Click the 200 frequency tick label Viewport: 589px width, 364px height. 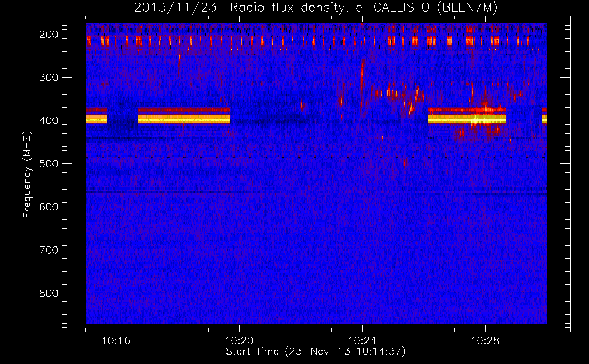tap(48, 34)
